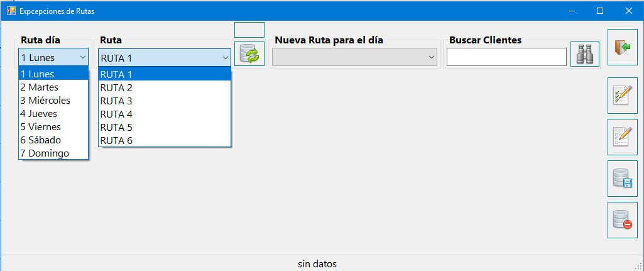Click the app icon in title bar
This screenshot has height=271, width=644.
(11, 11)
